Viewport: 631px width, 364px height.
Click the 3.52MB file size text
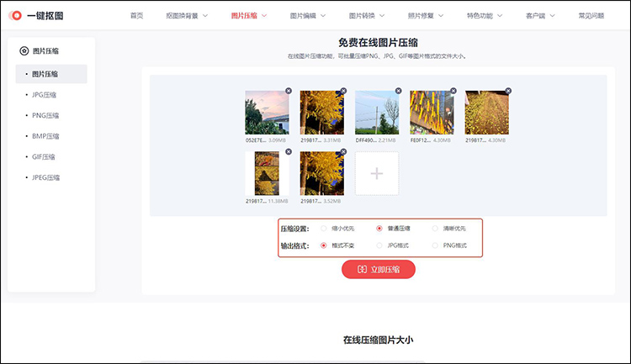[332, 201]
